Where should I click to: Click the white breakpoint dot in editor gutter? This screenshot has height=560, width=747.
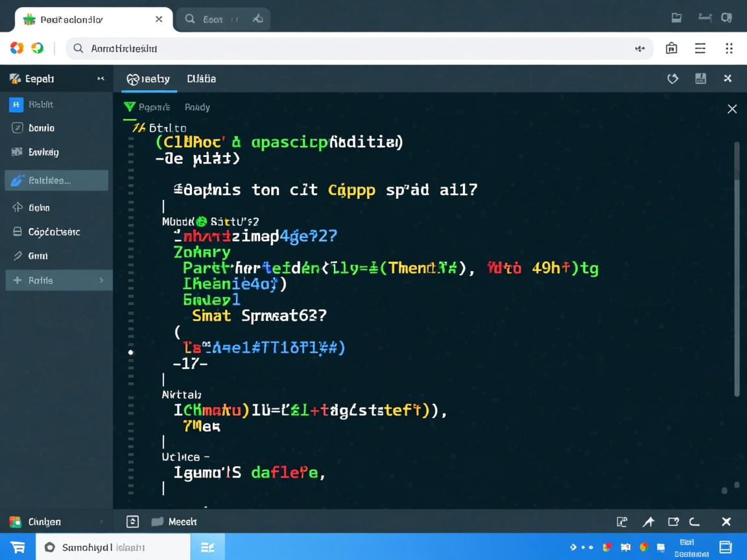click(x=131, y=353)
